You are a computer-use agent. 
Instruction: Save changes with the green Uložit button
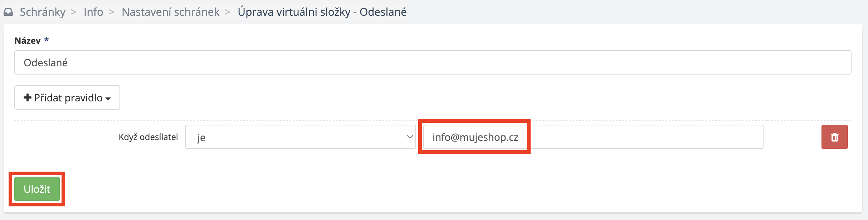pyautogui.click(x=37, y=189)
